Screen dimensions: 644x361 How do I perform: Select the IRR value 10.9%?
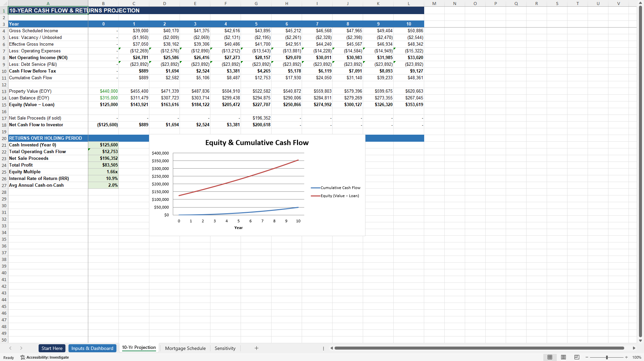103,178
